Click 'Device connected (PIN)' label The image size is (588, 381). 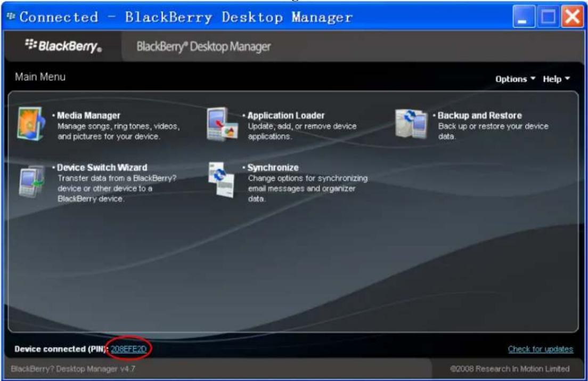pos(61,349)
